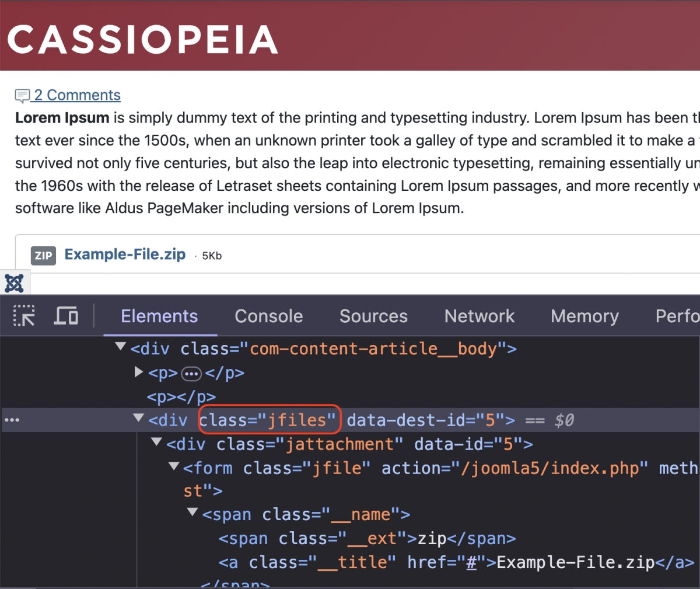Collapse the jfiles div node
The height and width of the screenshot is (589, 700).
pyautogui.click(x=138, y=419)
